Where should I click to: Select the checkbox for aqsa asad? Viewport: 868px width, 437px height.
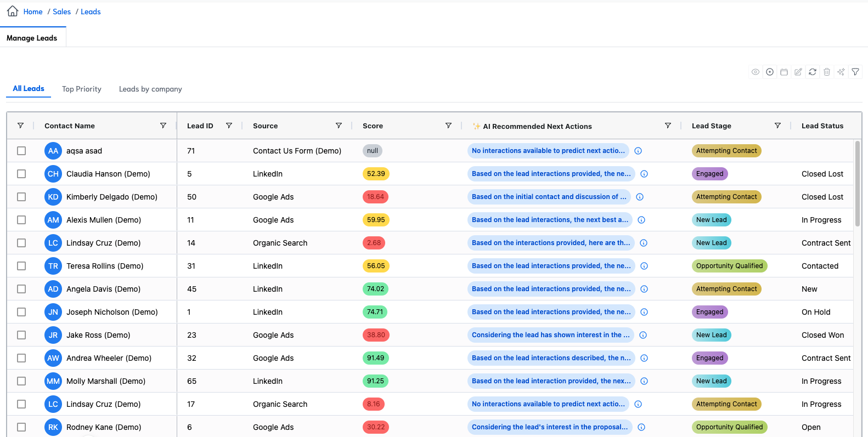coord(21,151)
